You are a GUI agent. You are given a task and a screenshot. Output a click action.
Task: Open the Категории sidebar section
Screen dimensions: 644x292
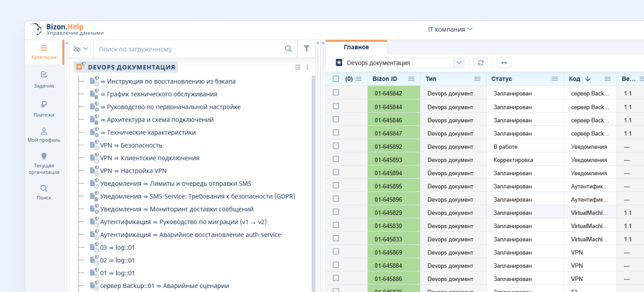point(44,52)
